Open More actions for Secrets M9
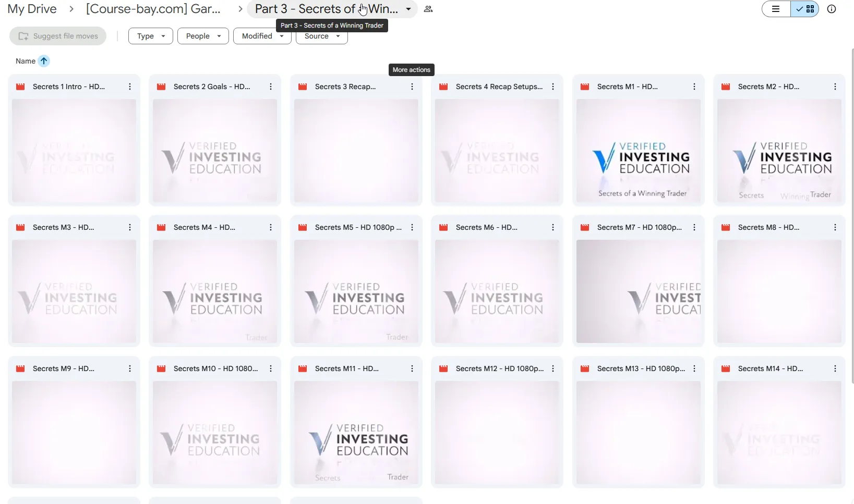Viewport: 854px width, 504px height. coord(130,368)
